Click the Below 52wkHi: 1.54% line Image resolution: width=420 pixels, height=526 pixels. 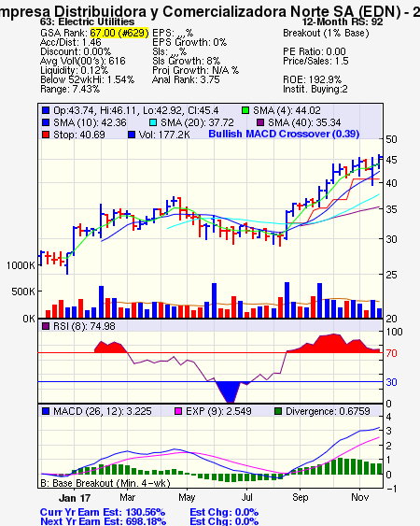click(87, 79)
